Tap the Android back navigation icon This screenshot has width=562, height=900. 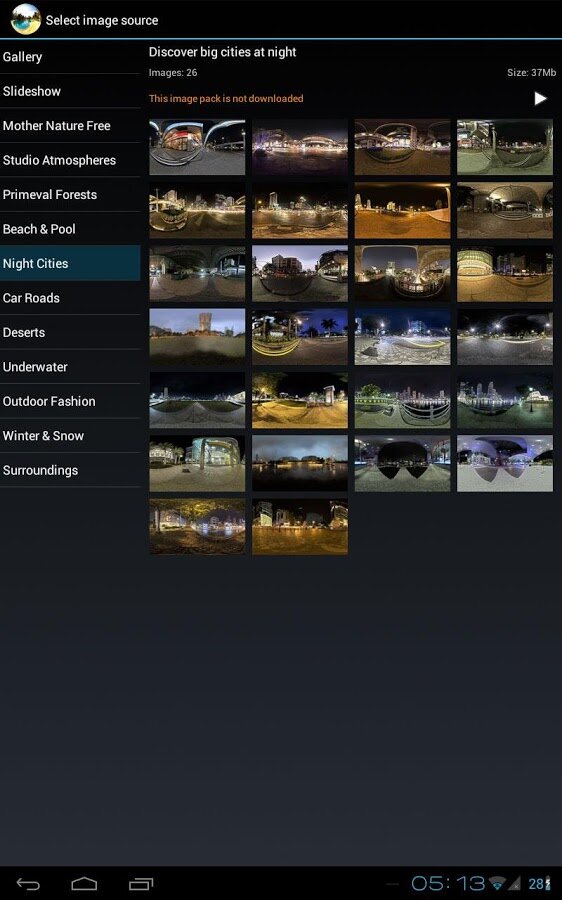pos(28,884)
